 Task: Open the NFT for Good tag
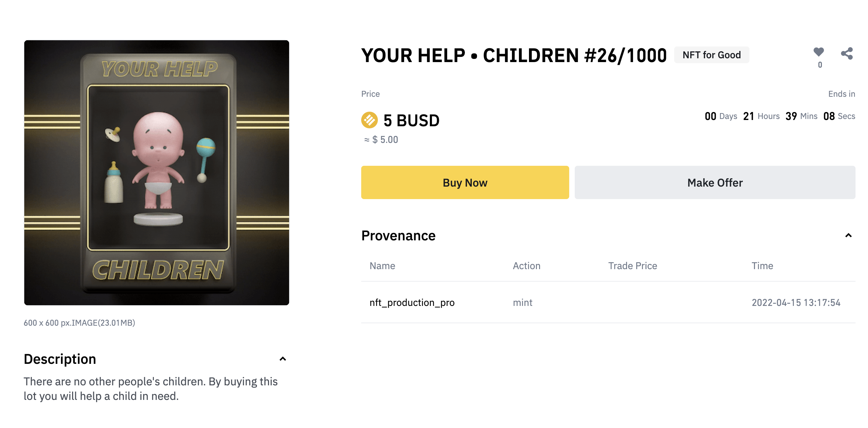tap(712, 55)
